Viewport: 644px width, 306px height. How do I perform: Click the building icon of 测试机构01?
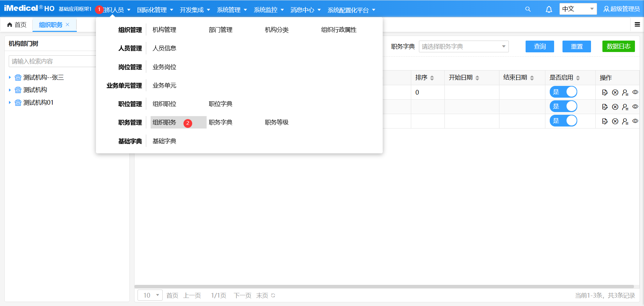[x=18, y=103]
